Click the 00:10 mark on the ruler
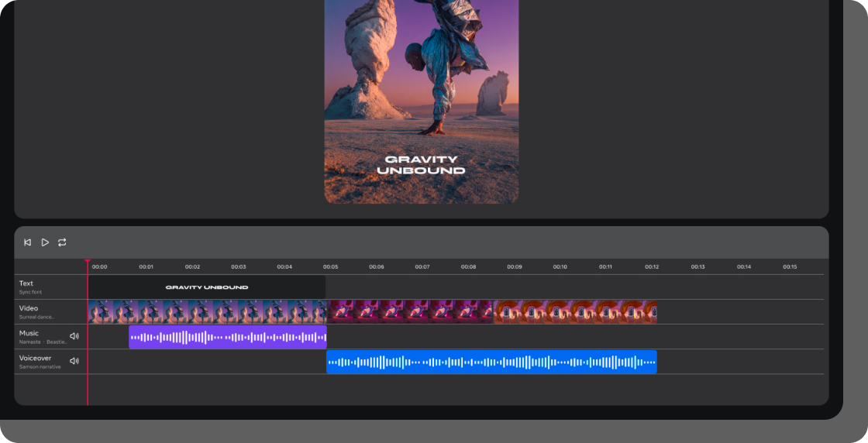 click(560, 266)
